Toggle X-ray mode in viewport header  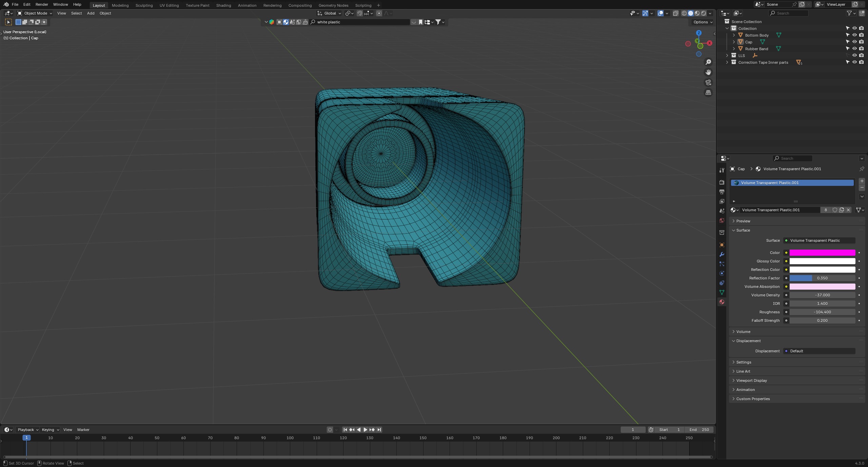pyautogui.click(x=675, y=13)
